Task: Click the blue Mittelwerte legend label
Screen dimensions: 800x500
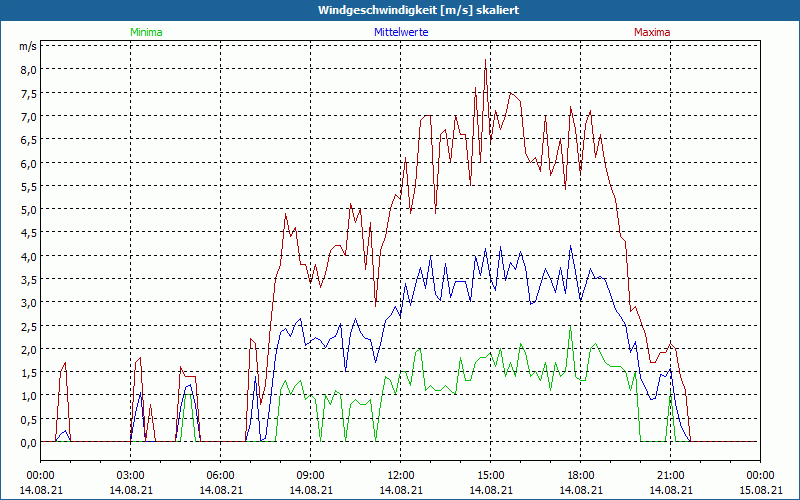Action: [x=401, y=32]
